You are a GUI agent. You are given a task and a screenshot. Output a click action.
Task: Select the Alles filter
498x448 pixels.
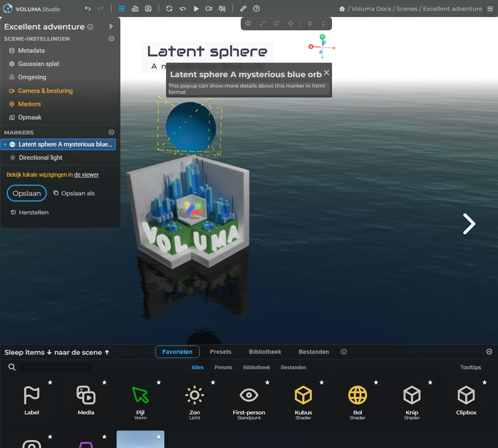[x=198, y=368]
